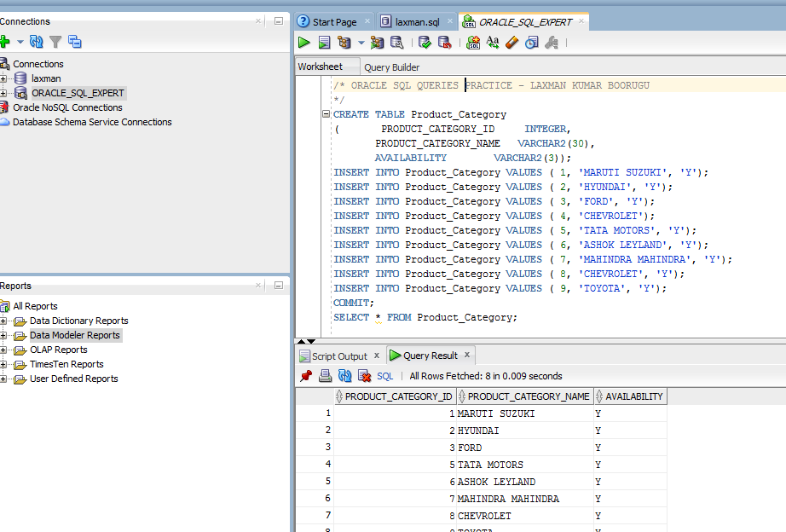Open SQL History via clock icon
This screenshot has width=786, height=532.
click(x=530, y=42)
